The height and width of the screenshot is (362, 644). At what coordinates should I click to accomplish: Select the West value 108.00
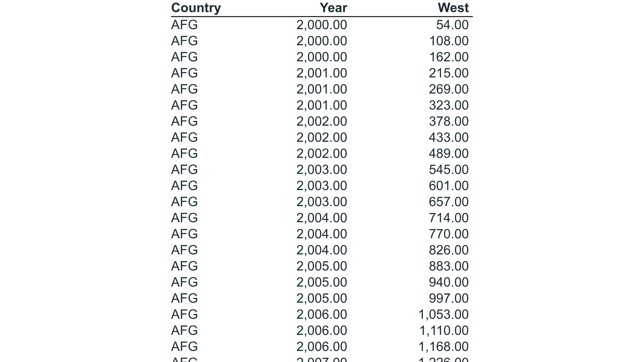449,41
